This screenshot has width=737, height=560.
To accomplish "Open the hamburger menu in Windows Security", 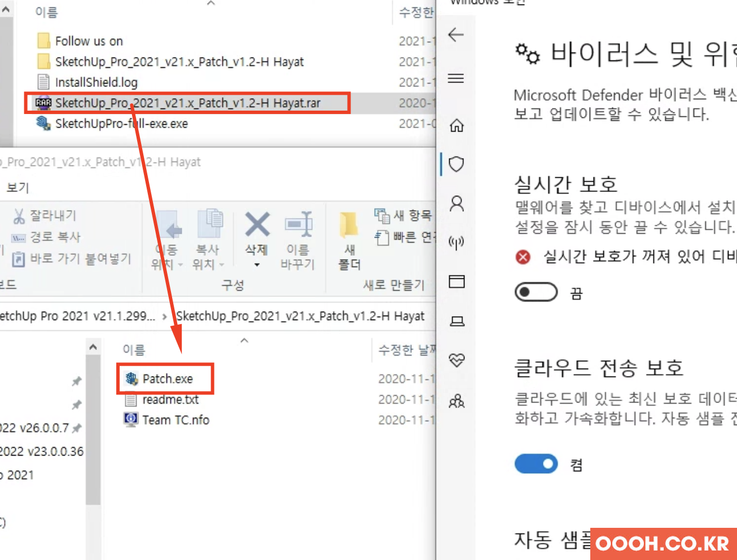I will click(x=455, y=78).
